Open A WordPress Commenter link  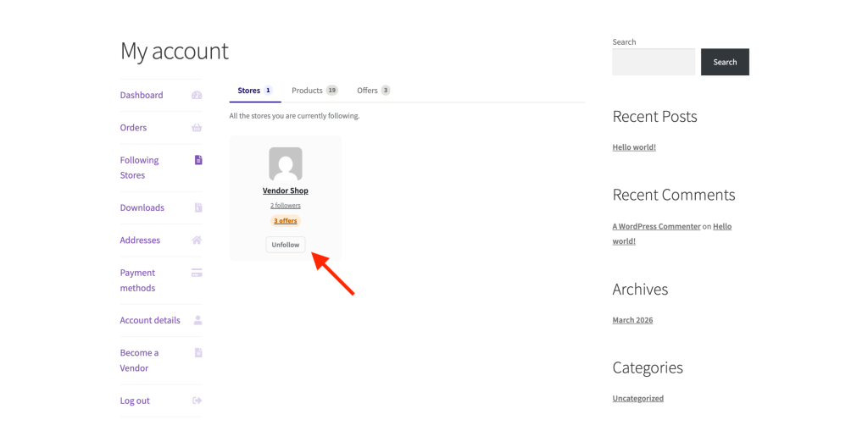[x=657, y=226]
